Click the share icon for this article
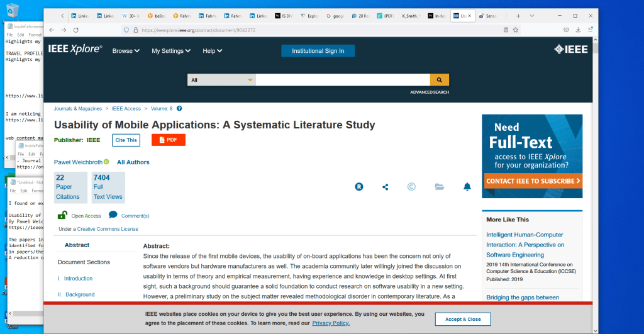 tap(386, 187)
